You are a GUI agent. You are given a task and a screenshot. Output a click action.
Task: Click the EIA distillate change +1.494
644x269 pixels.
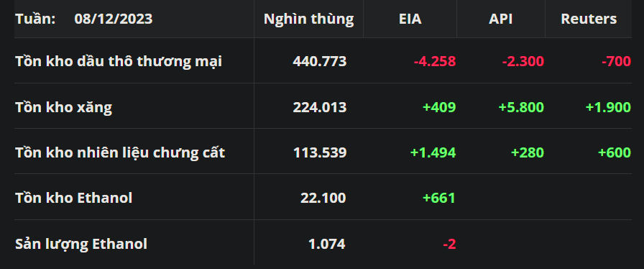pyautogui.click(x=433, y=152)
